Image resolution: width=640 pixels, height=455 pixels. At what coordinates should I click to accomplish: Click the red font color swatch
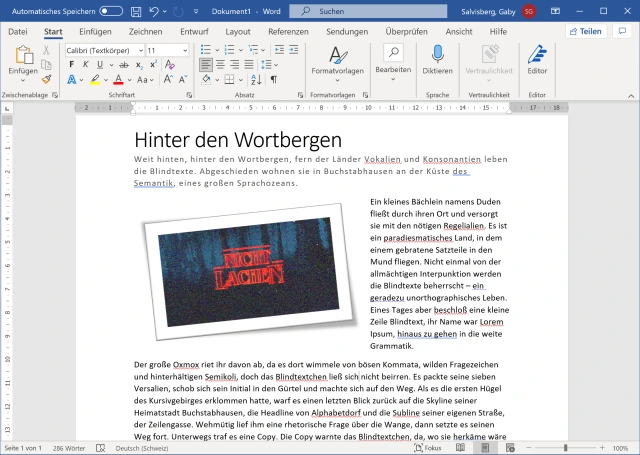[118, 79]
